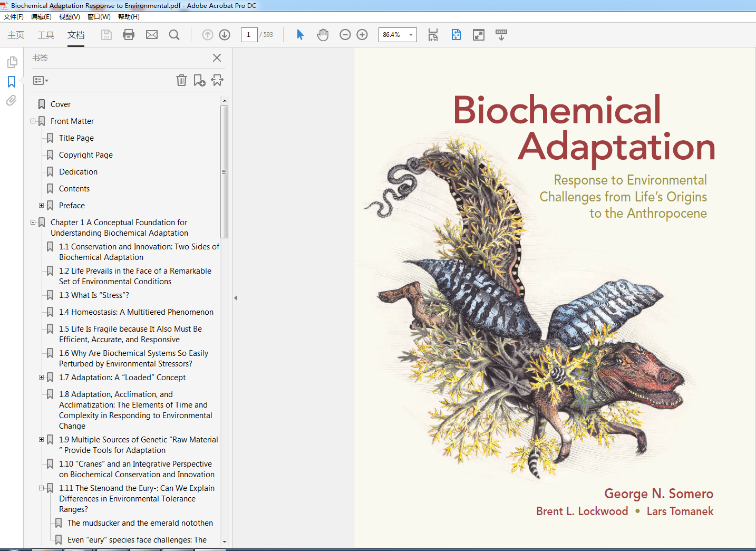Screen dimensions: 756x551
Task: Delete selected bookmark with trash icon
Action: 181,80
